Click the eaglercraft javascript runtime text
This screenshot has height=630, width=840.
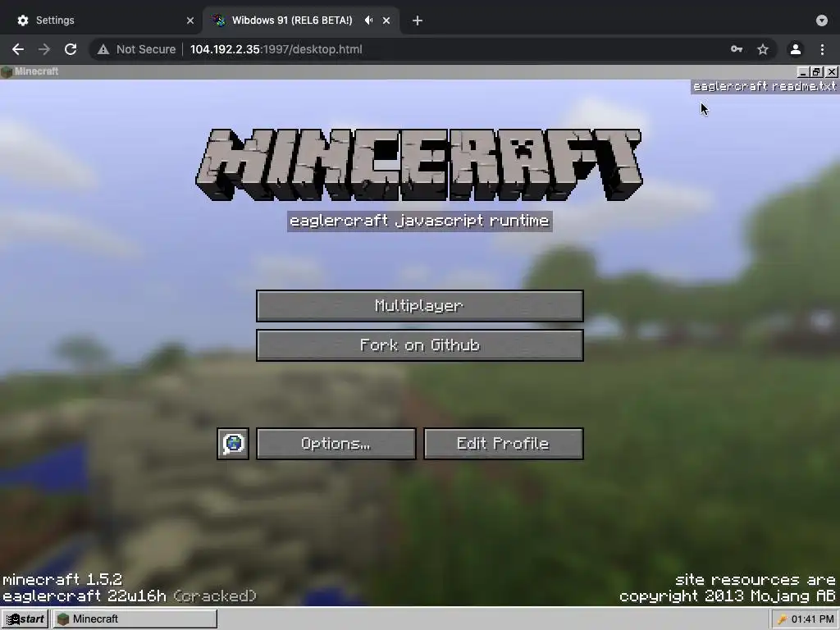[x=419, y=221]
